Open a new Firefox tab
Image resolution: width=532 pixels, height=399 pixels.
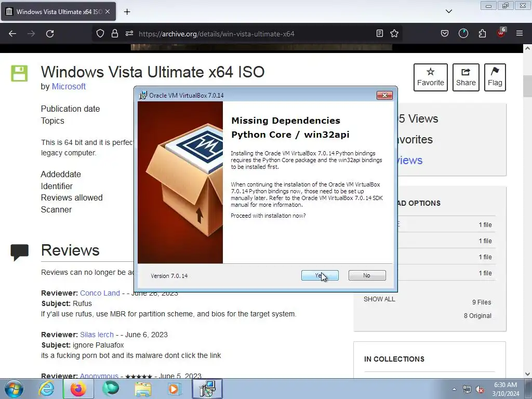[127, 12]
